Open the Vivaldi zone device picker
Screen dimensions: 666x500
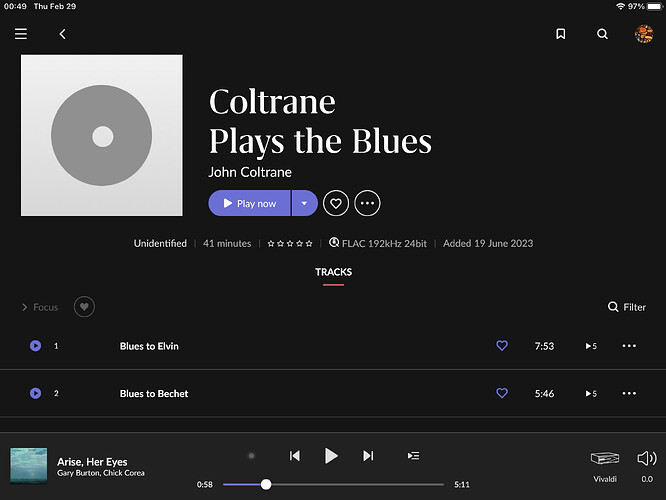(605, 466)
